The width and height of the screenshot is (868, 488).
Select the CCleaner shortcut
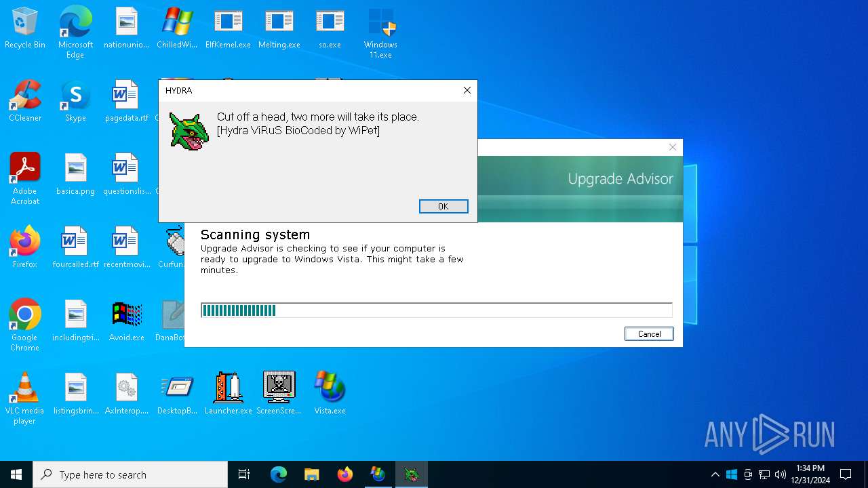tap(25, 102)
